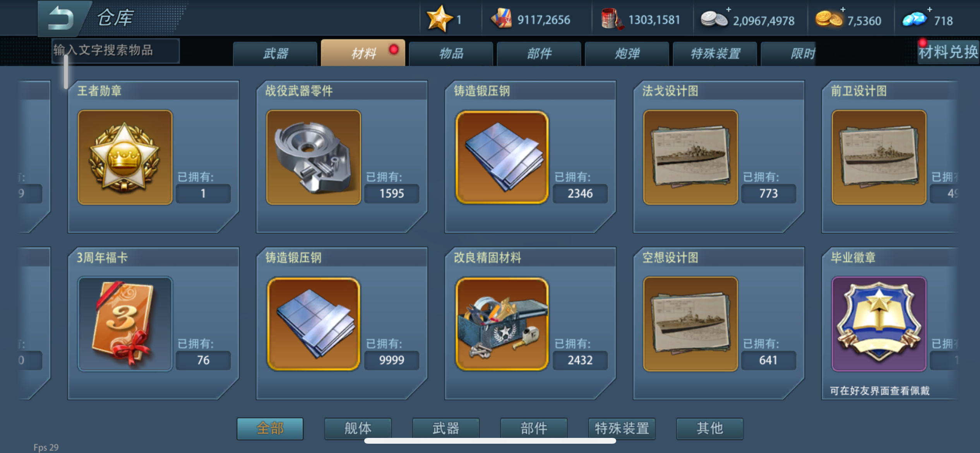The height and width of the screenshot is (453, 980).
Task: Tap the 法戈设计图 blueprint icon
Action: 690,157
